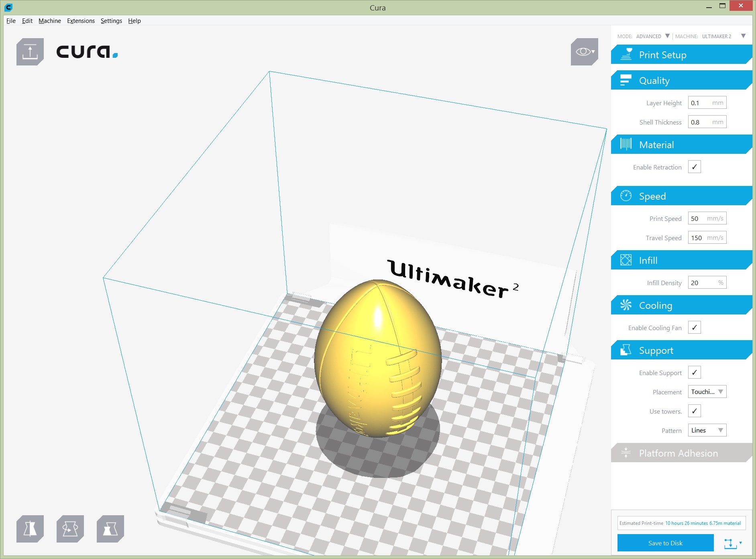Select the Rotate tool icon
The image size is (756, 559).
(70, 529)
